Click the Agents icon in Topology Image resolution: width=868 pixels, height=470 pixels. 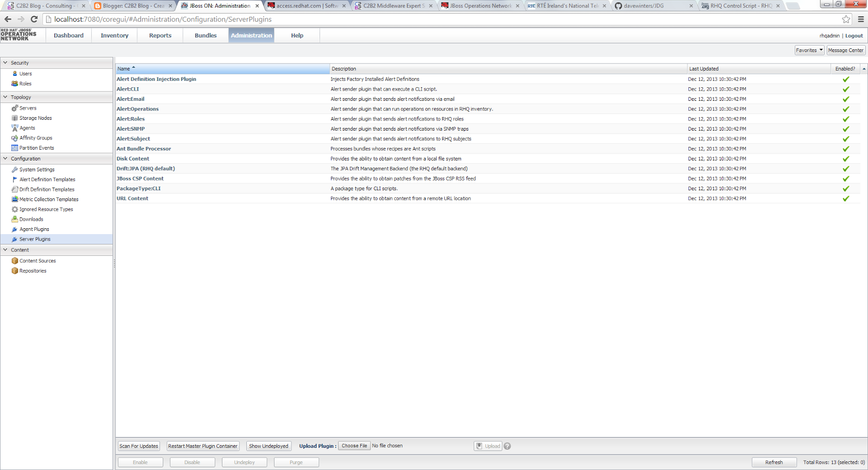pyautogui.click(x=15, y=128)
